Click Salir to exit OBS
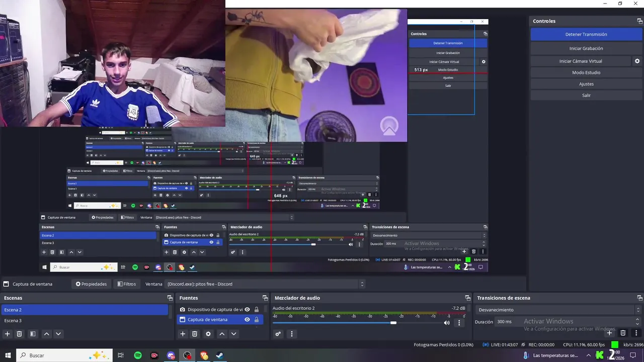The width and height of the screenshot is (644, 362). 586,95
